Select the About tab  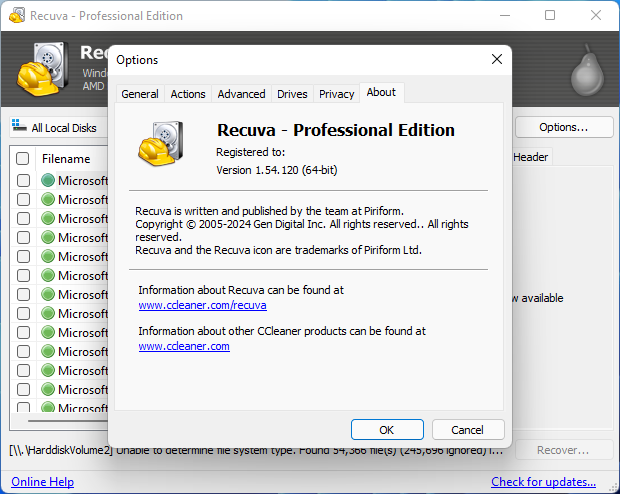click(381, 93)
